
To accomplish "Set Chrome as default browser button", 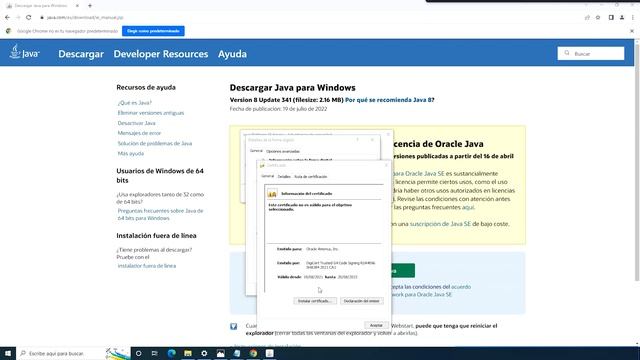I will coord(153,31).
